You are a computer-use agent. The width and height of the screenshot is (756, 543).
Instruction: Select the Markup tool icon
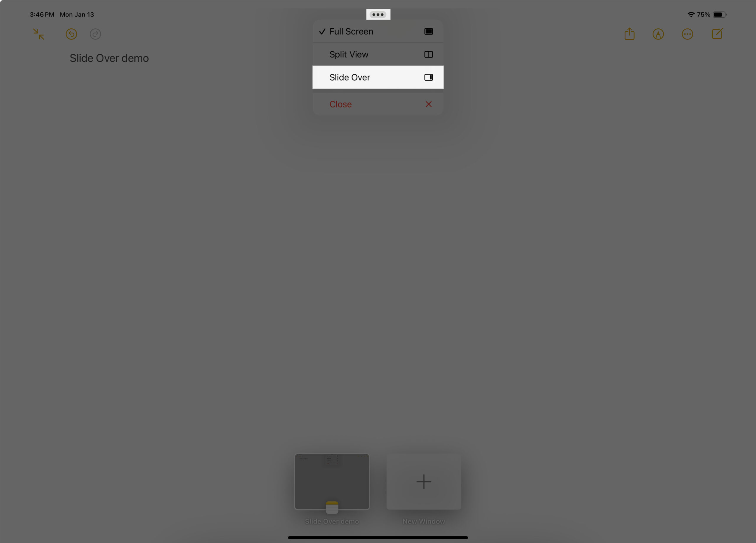pos(658,33)
